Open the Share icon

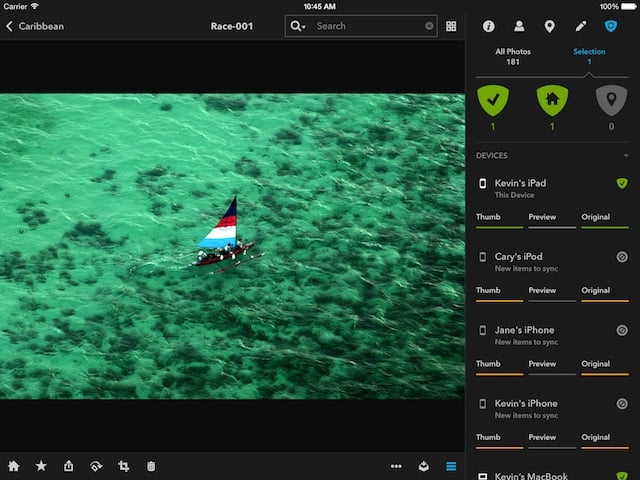pos(69,466)
